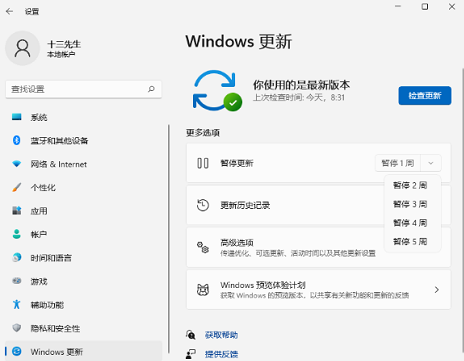The height and width of the screenshot is (361, 464).
Task: Maximize the Settings window
Action: coord(425,7)
